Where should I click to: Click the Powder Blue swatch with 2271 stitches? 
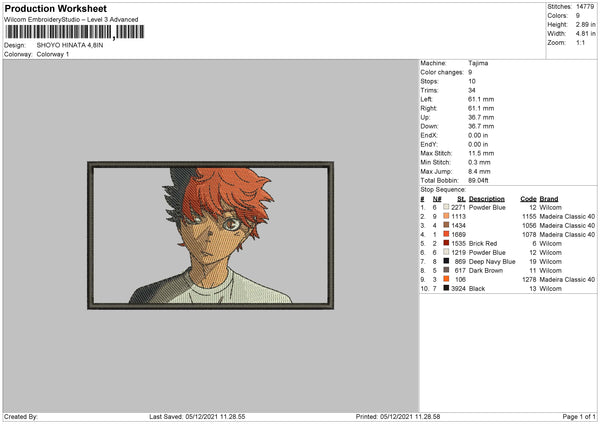pos(446,207)
